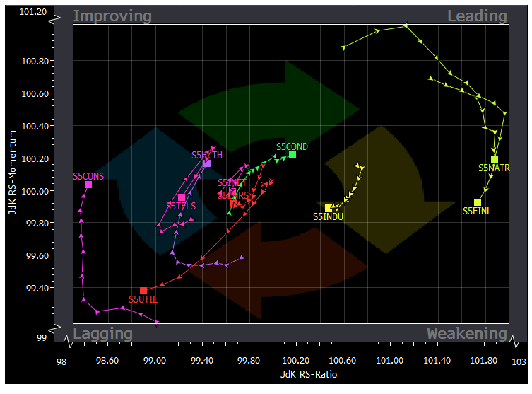Click the S5INDU sector label
The height and width of the screenshot is (394, 532).
coord(328,216)
